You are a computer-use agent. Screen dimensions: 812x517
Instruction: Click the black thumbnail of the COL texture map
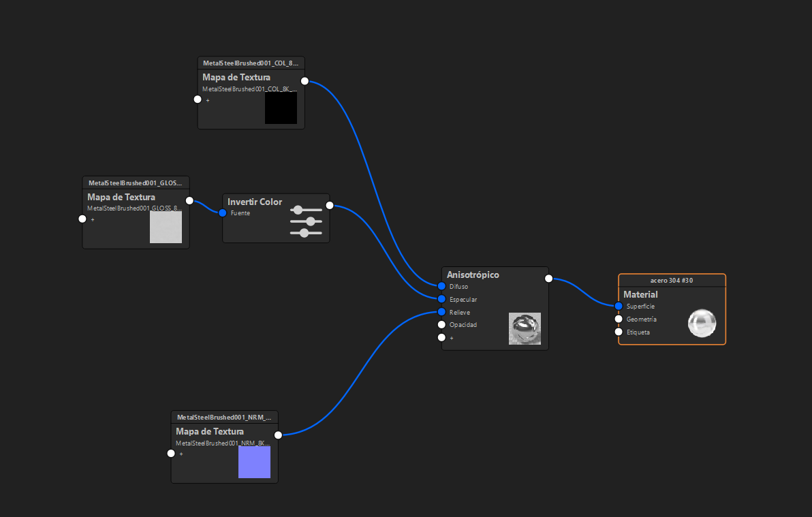click(281, 108)
